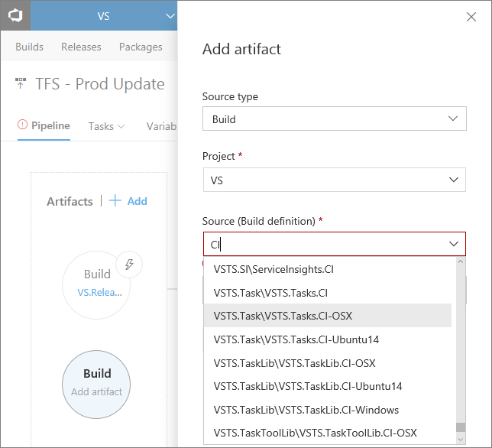This screenshot has width=492, height=448.
Task: Close the Add artifact panel
Action: click(x=471, y=17)
